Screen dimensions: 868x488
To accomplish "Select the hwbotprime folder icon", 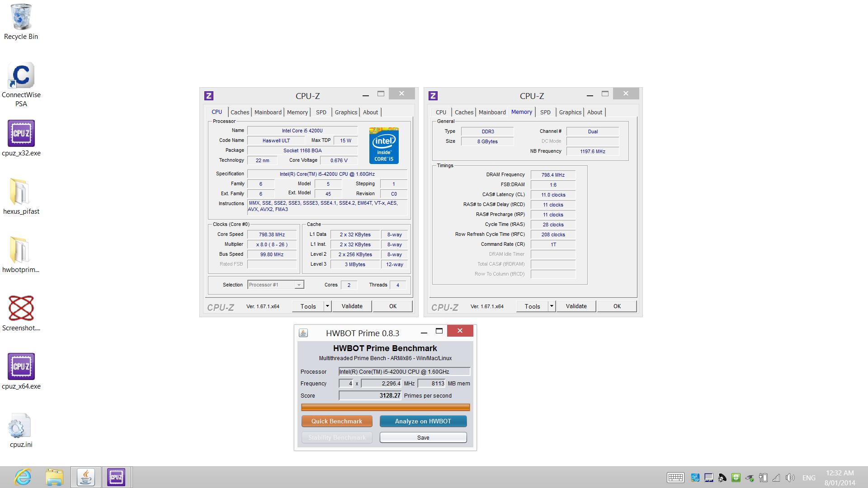I will pyautogui.click(x=19, y=250).
